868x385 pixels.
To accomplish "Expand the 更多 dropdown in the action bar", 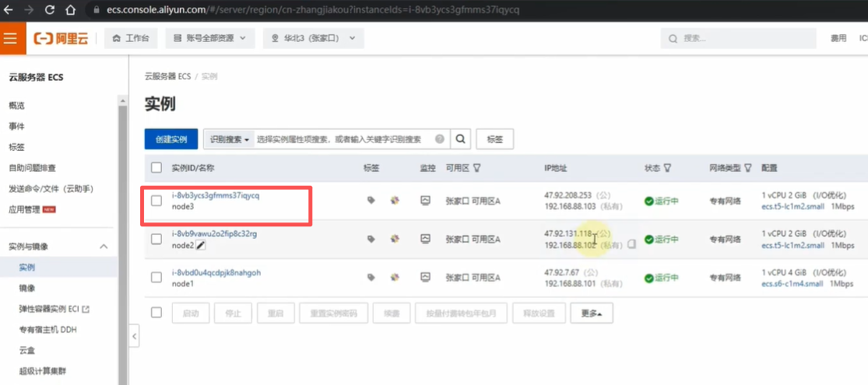I will point(592,313).
